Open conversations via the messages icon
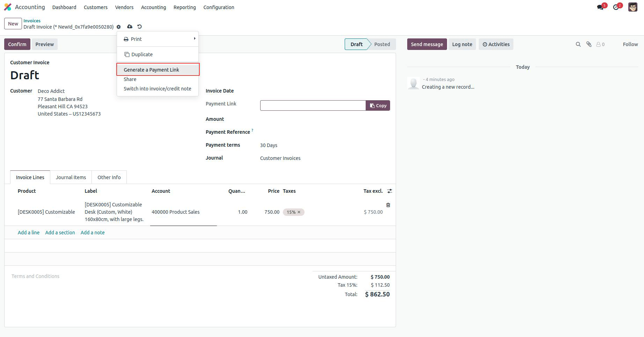 pos(600,6)
